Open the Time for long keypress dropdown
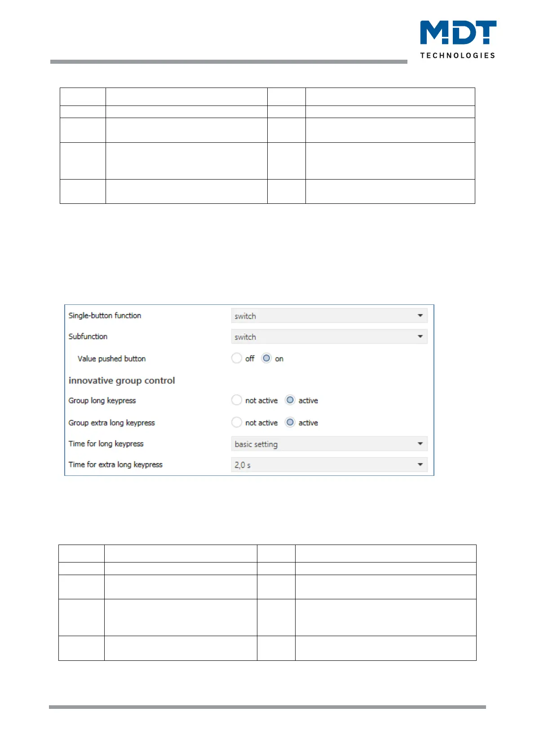535x756 pixels. click(x=329, y=444)
